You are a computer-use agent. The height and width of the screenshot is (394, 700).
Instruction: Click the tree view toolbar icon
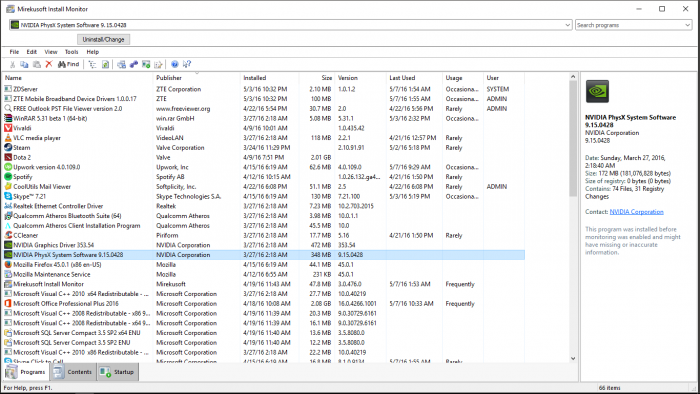click(92, 65)
